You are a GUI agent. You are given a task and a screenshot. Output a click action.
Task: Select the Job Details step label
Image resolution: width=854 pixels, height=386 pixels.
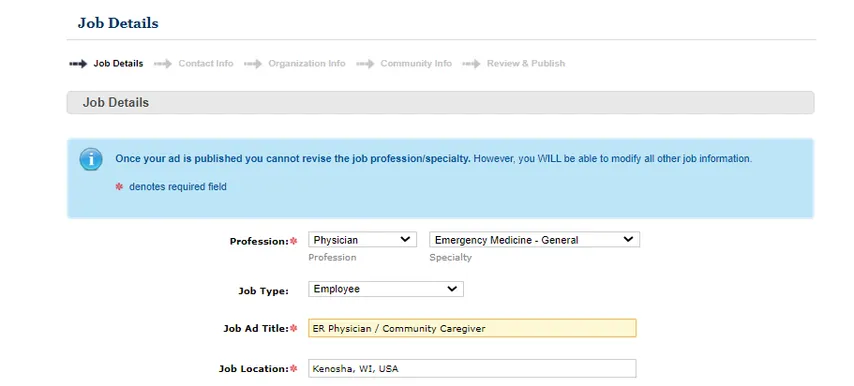[x=118, y=64]
